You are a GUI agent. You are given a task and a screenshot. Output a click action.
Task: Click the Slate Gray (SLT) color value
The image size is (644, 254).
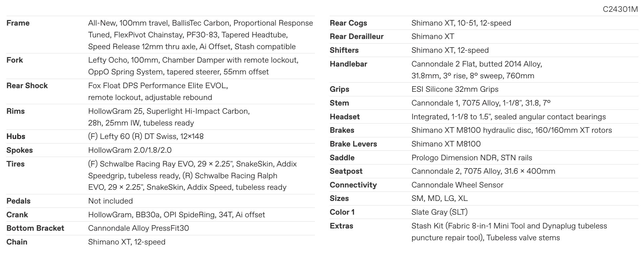(440, 212)
